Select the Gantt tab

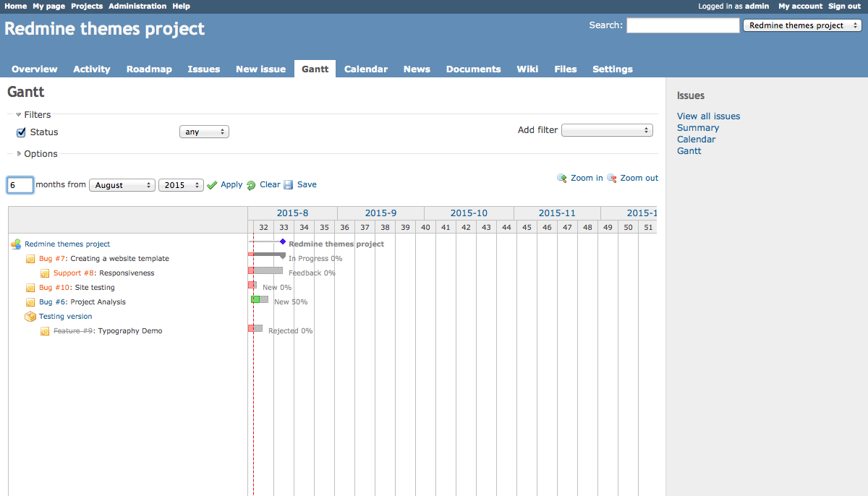click(315, 69)
